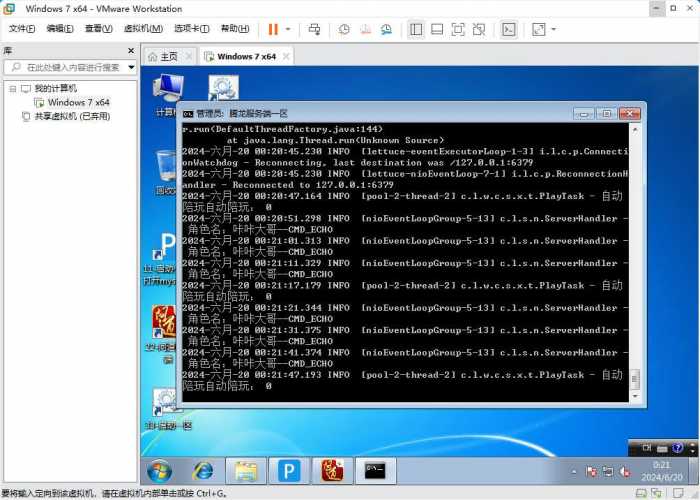
Task: Click the VMware status bar network device icon
Action: [657, 493]
